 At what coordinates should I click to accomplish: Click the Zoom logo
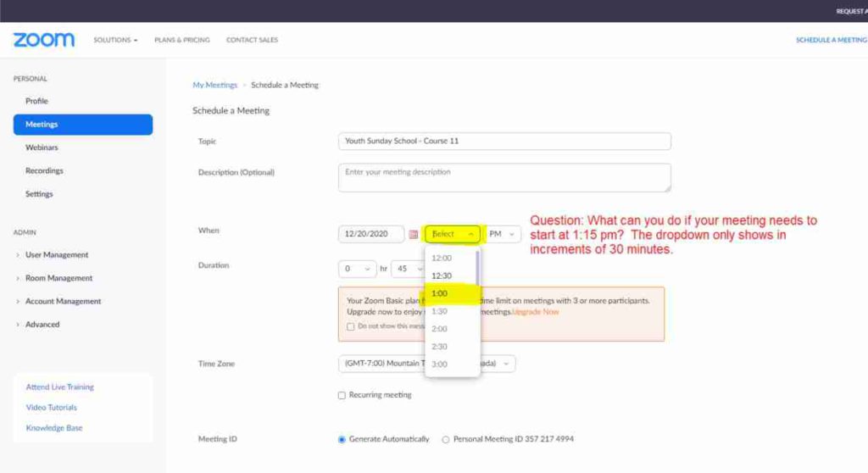[x=44, y=40]
